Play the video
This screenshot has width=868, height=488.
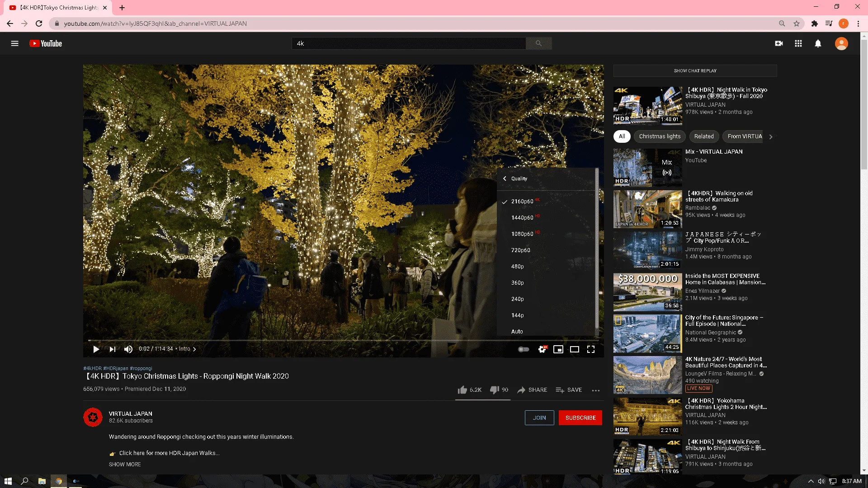[x=96, y=349]
